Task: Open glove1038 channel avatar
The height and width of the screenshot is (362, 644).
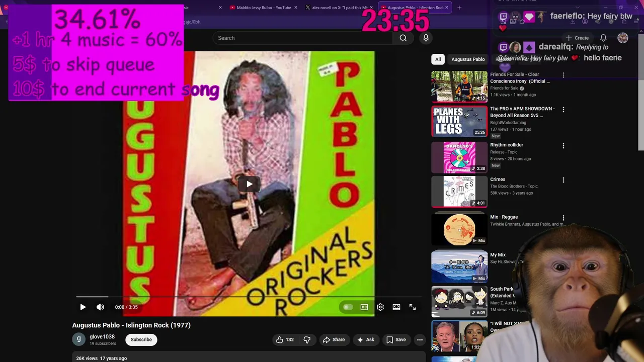Action: coord(78,339)
